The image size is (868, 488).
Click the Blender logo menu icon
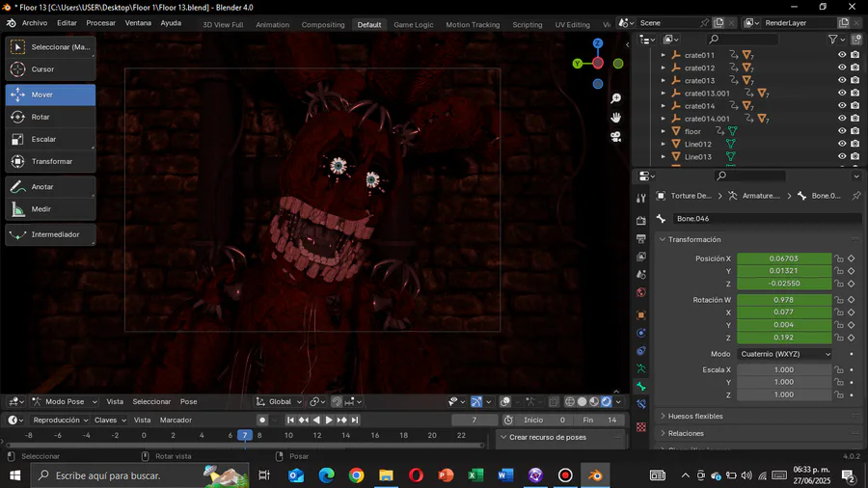(11, 23)
